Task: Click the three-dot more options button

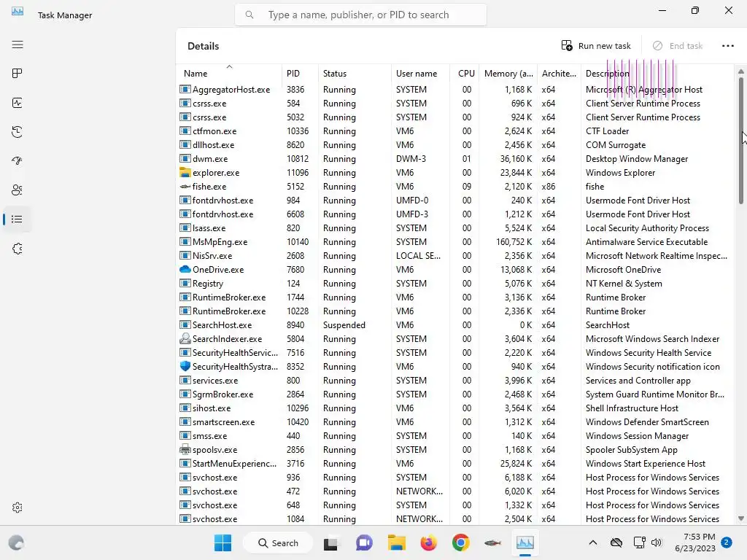Action: click(x=727, y=46)
